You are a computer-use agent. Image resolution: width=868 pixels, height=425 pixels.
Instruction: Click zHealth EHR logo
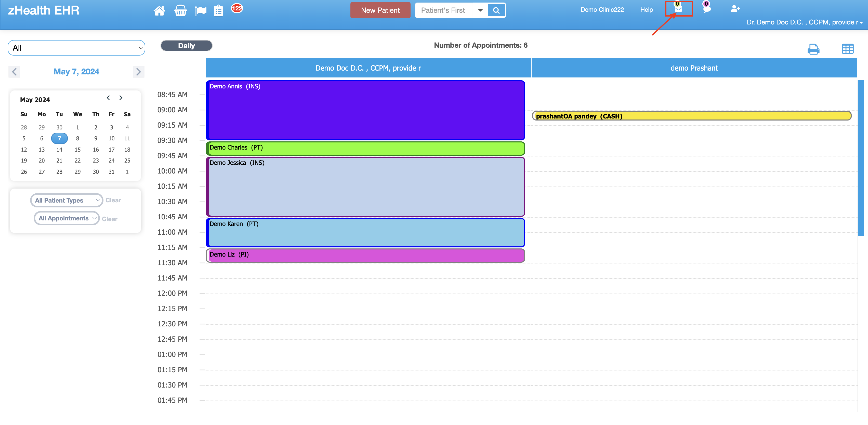[x=44, y=10]
